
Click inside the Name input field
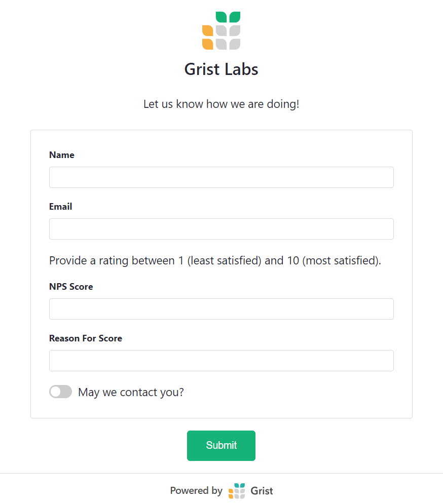point(221,177)
